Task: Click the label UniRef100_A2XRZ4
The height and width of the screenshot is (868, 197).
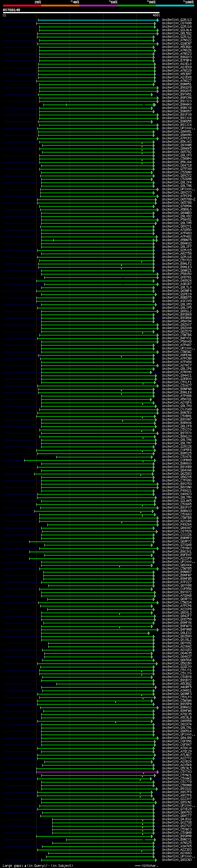Action: pos(177,762)
